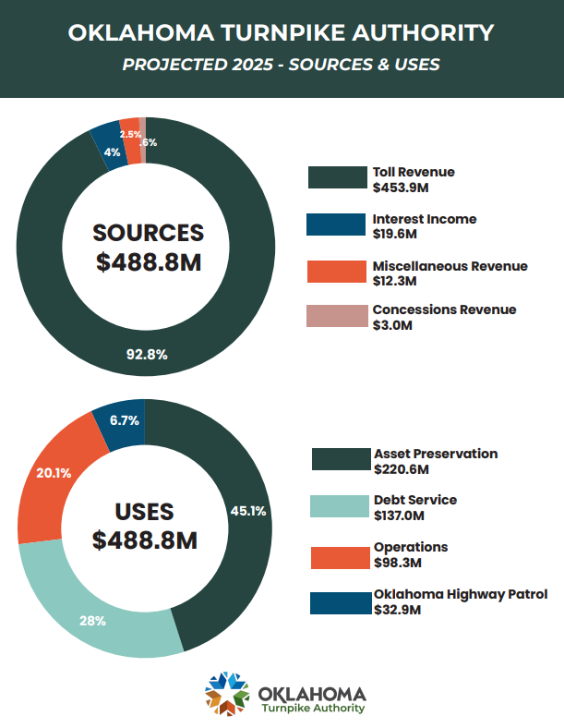Click the Miscellaneous Revenue orange legend swatch
Image resolution: width=564 pixels, height=728 pixels.
[337, 272]
